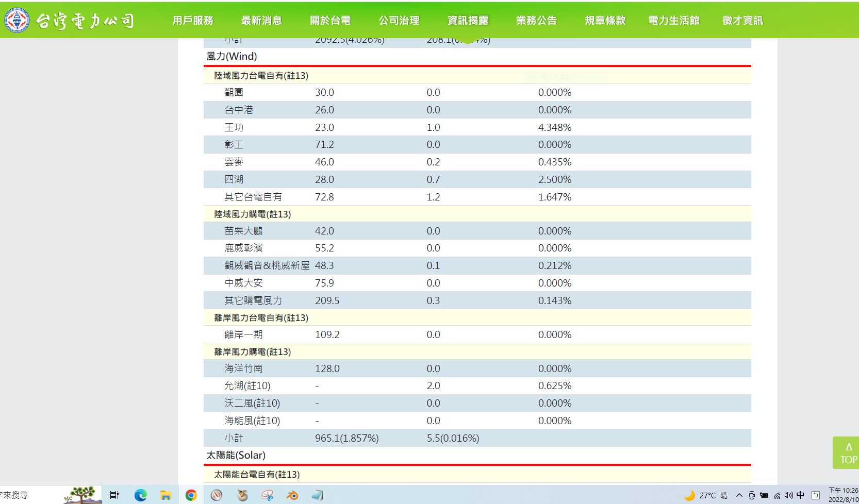The image size is (859, 504).
Task: Click the 離岸一期 row name
Action: point(243,334)
